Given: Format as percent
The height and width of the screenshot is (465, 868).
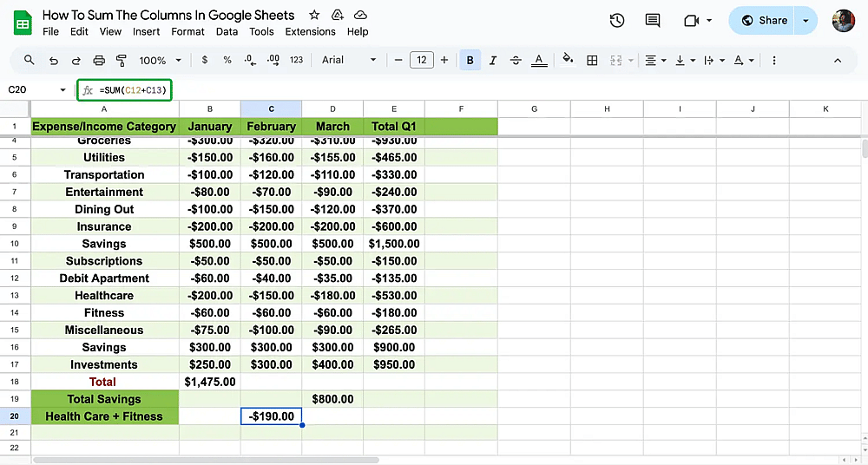Looking at the screenshot, I should click(x=227, y=60).
